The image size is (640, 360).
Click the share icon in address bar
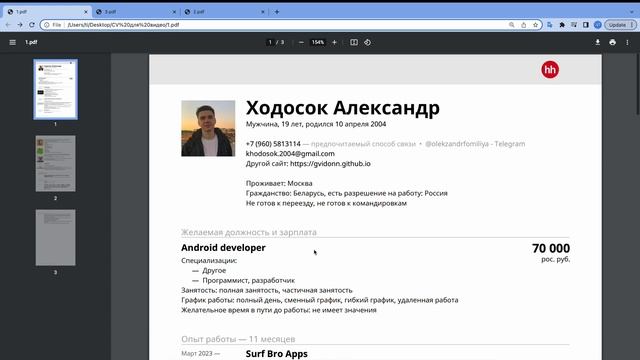[524, 25]
